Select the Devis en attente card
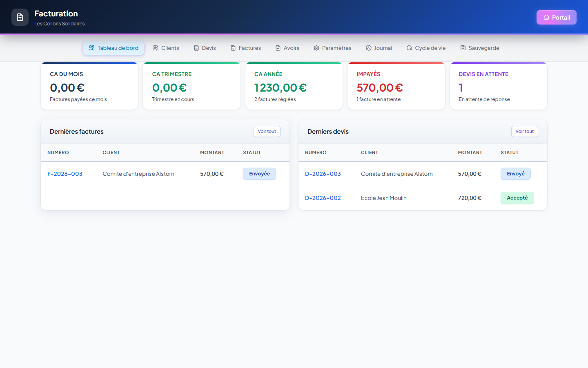This screenshot has height=368, width=588. pyautogui.click(x=499, y=86)
